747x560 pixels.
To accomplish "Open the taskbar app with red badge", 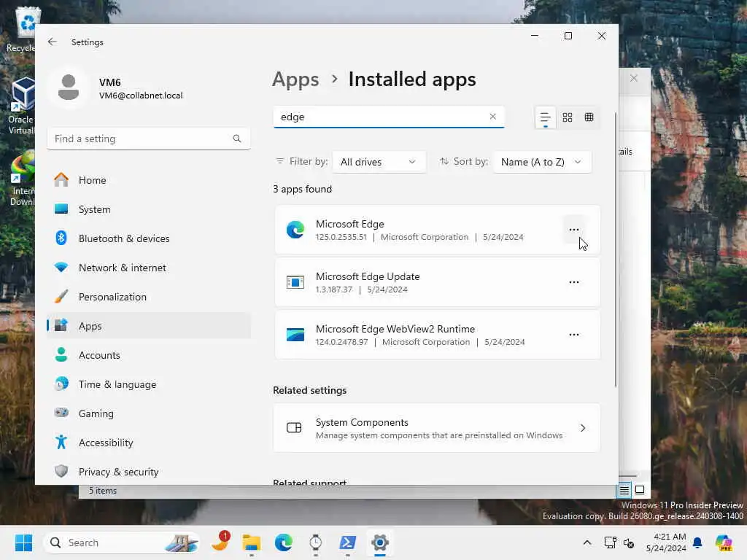I will click(220, 542).
